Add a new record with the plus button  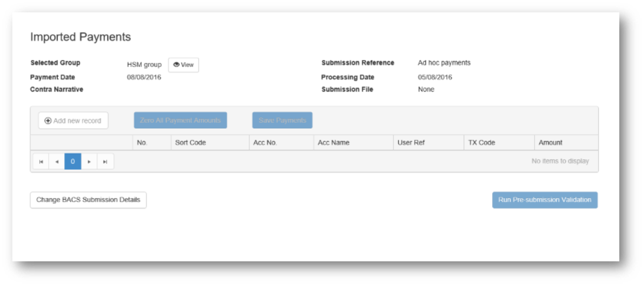[73, 120]
